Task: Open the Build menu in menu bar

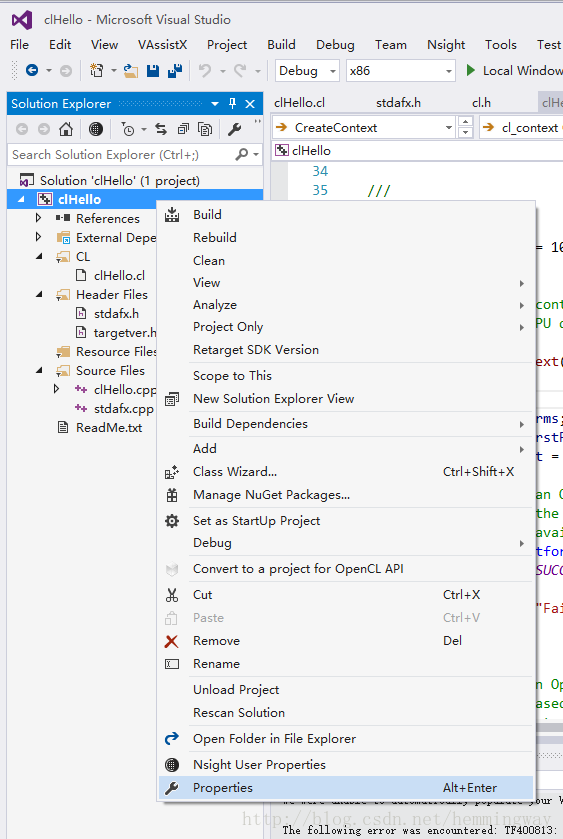Action: coord(282,44)
